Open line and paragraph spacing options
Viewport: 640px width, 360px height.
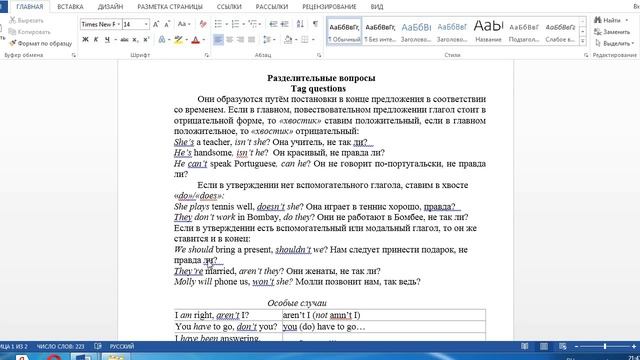[267, 40]
